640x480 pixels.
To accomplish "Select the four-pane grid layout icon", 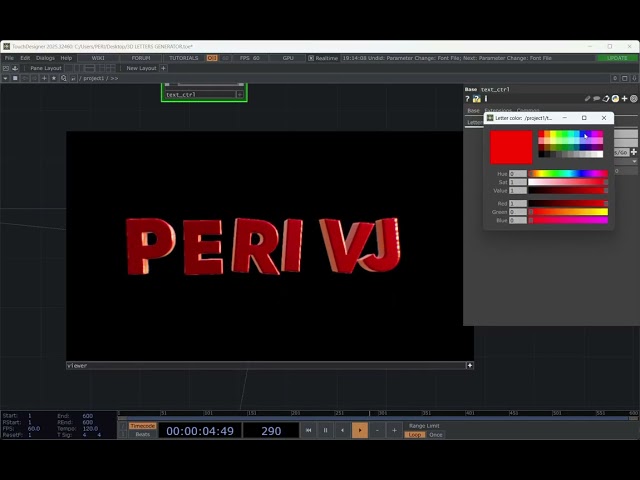I will tap(111, 68).
